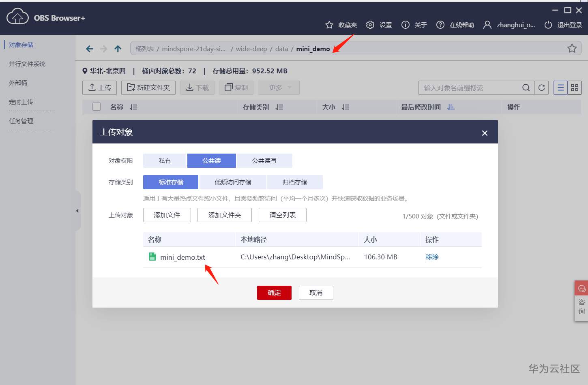Click 清空列表 button
Image resolution: width=588 pixels, height=385 pixels.
click(283, 215)
